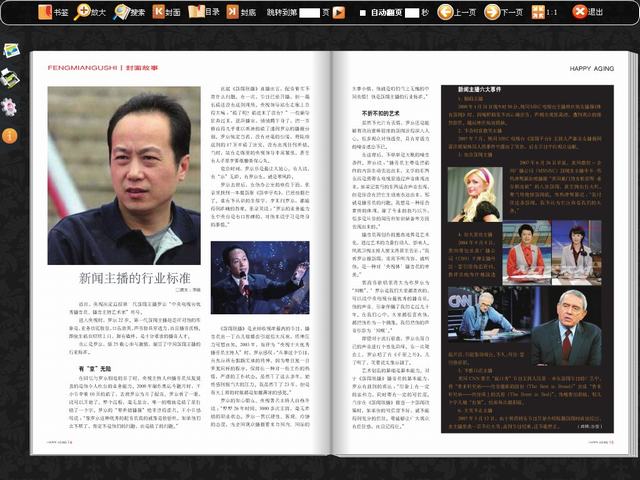Click the singer-with-microphone photo
Image resolution: width=640 pixels, height=480 pixels.
[260, 278]
